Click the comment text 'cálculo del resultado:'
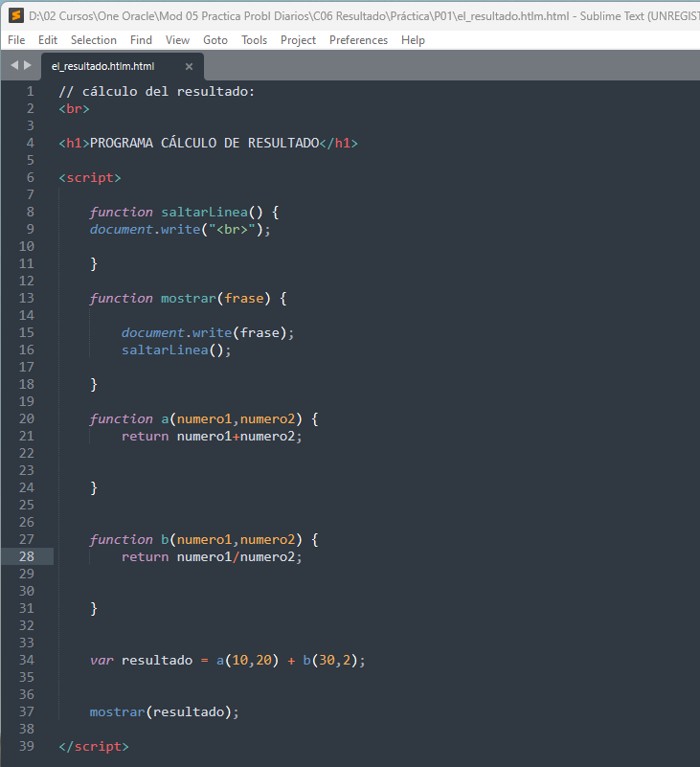Viewport: 700px width, 767px height. click(169, 92)
